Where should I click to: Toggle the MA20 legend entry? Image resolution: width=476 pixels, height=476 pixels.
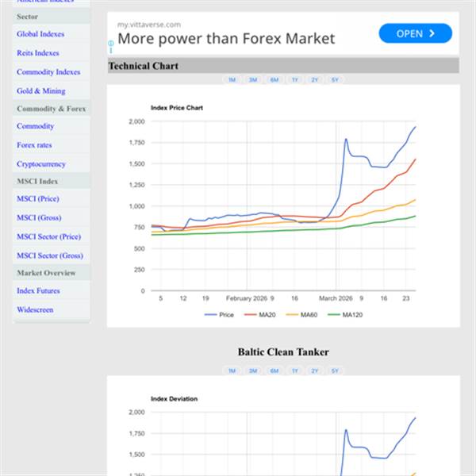[261, 315]
